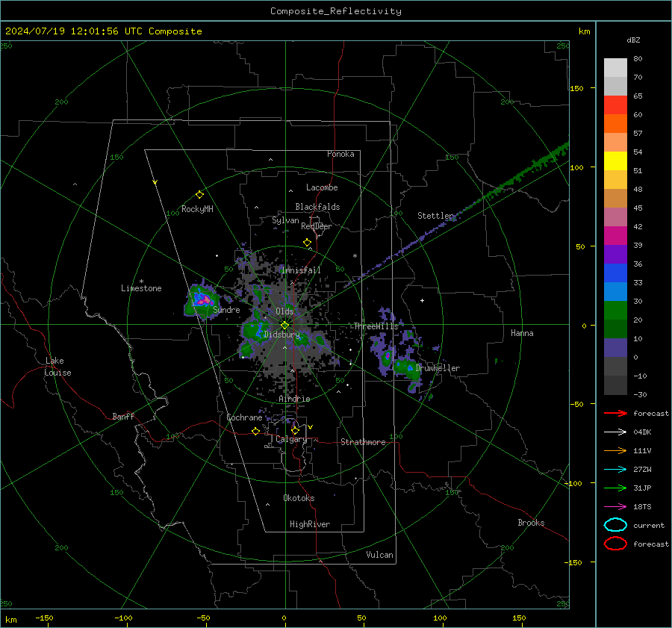Click the Strathmore city label
672x628 pixels.
[363, 442]
